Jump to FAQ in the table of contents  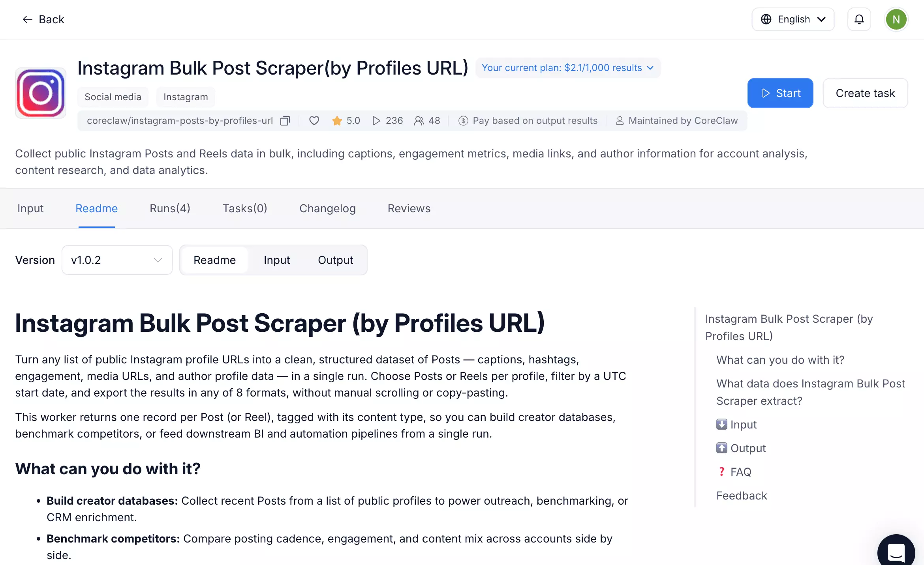click(x=734, y=472)
